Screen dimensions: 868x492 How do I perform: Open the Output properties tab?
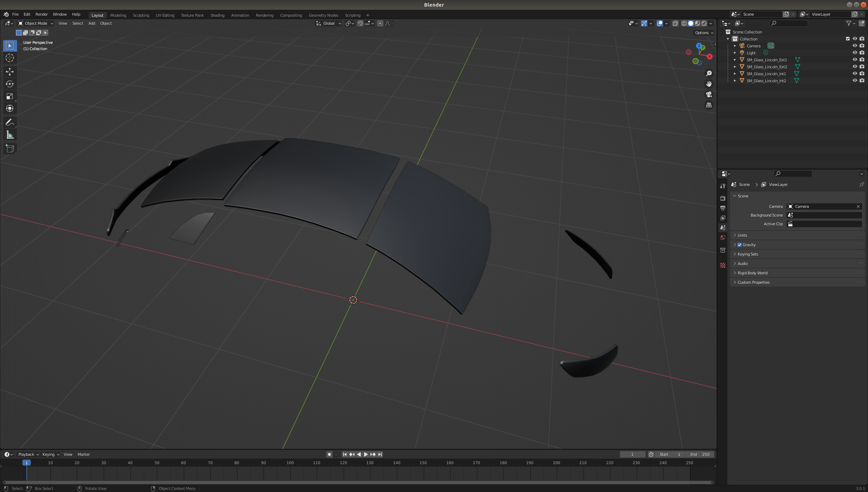723,208
